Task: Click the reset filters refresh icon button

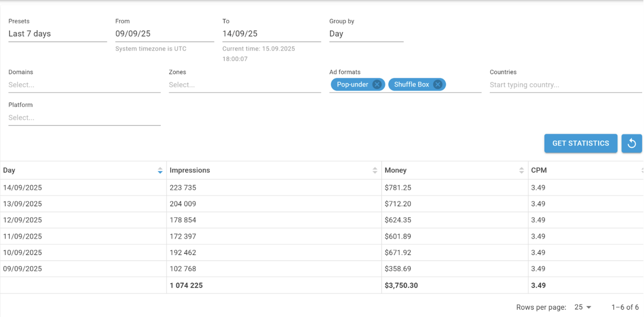Action: pyautogui.click(x=631, y=143)
